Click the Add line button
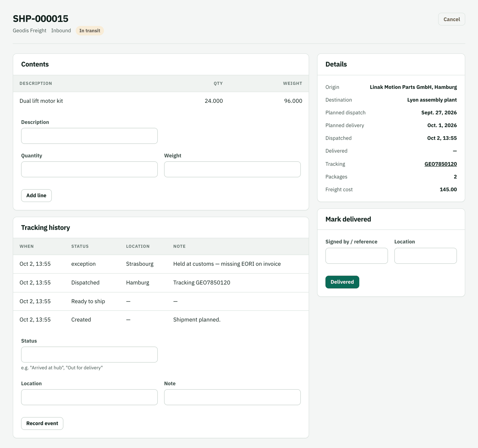The image size is (478, 448). click(x=36, y=196)
